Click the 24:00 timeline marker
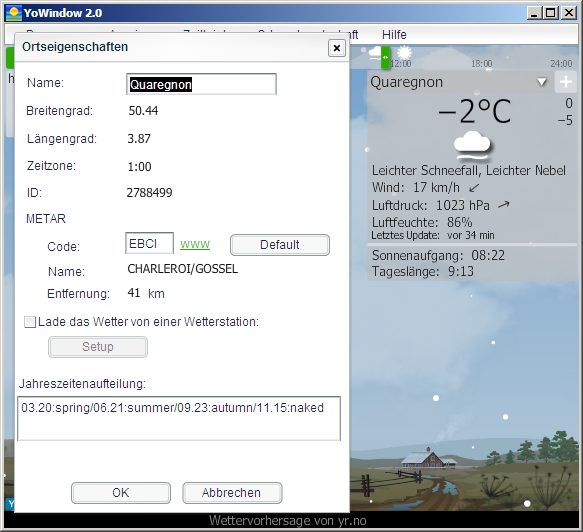The height and width of the screenshot is (532, 583). [561, 64]
